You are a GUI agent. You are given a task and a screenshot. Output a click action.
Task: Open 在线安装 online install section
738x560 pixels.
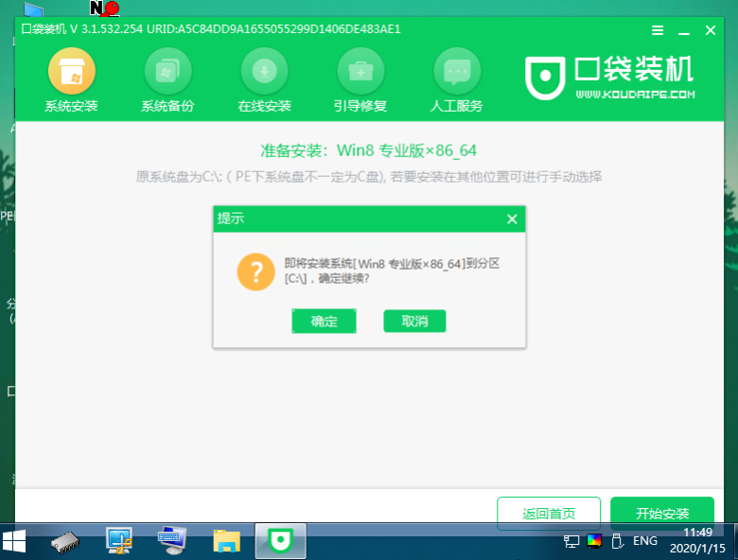point(264,81)
